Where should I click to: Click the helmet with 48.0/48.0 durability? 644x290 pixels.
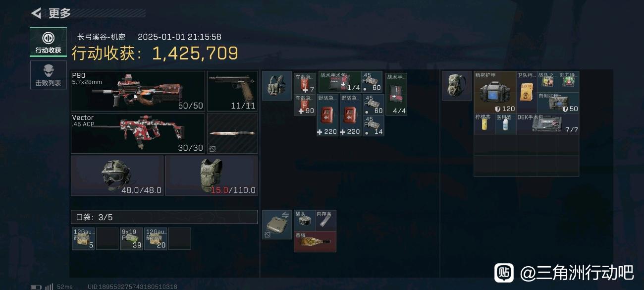[x=117, y=175]
